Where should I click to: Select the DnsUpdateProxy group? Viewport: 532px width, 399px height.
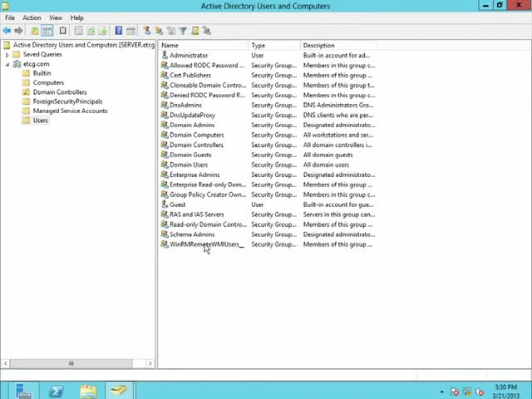point(192,115)
